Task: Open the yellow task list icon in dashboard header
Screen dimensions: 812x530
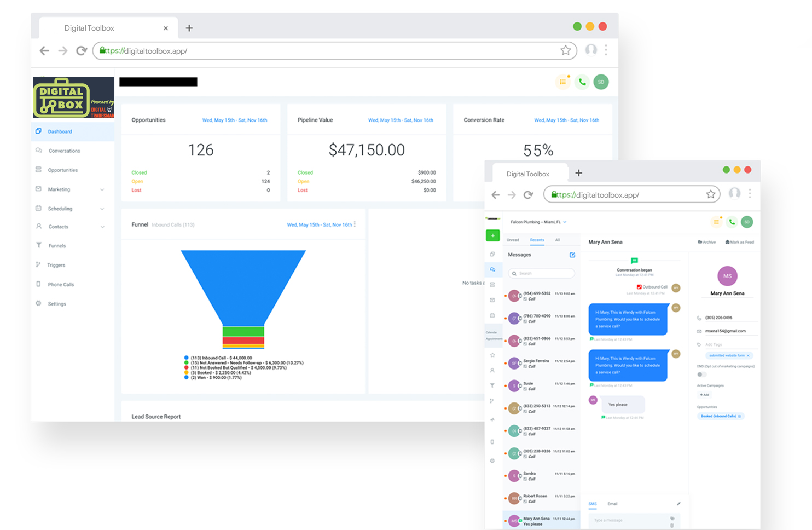Action: 562,82
